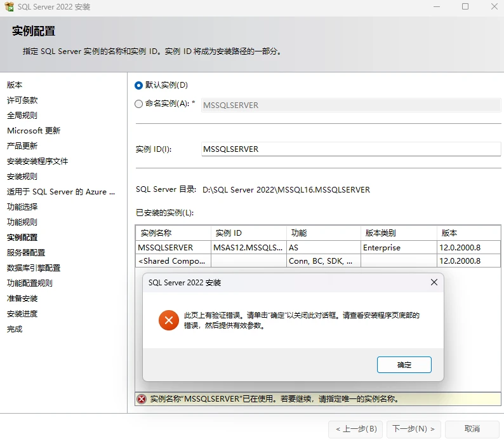Proceed with the 下一步(N) button

414,429
